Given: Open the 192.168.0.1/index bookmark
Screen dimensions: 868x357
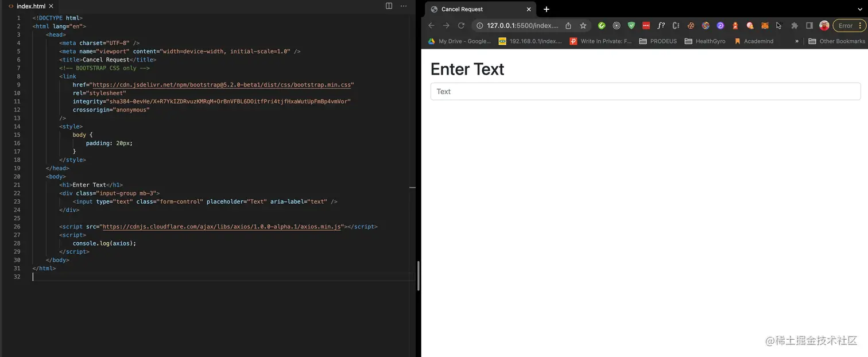Looking at the screenshot, I should click(x=531, y=41).
